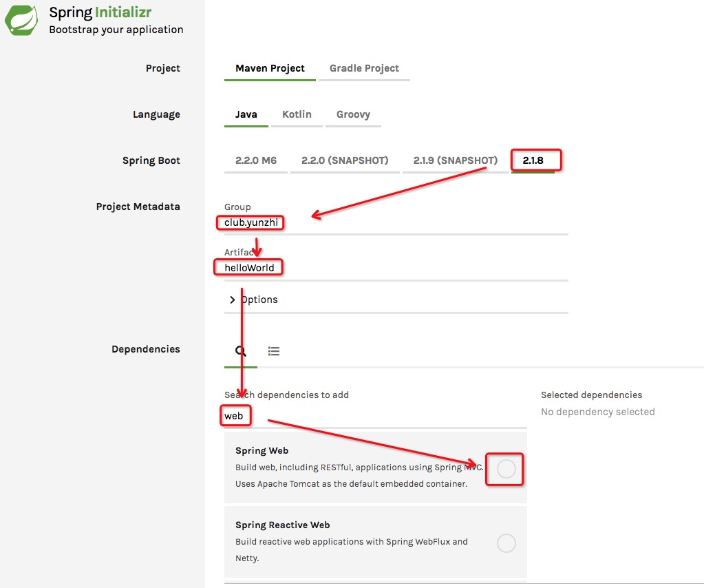Select Maven Project
The height and width of the screenshot is (588, 704).
(270, 68)
